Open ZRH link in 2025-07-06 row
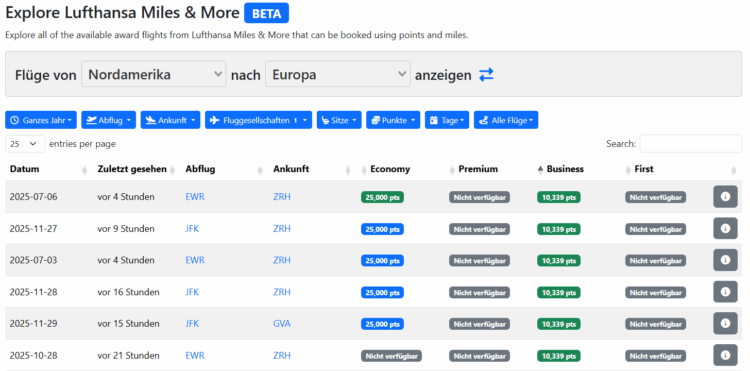Screen dimensions: 750x371 (x=282, y=196)
